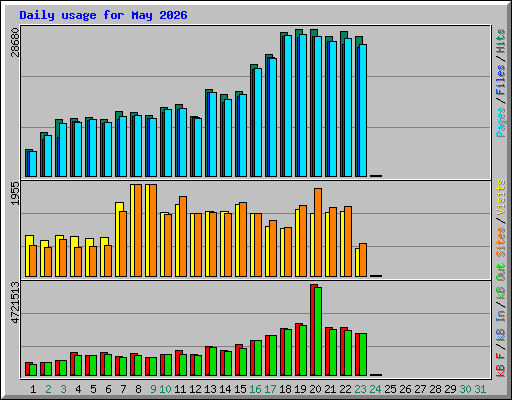The height and width of the screenshot is (400, 512).
Task: Click the "Pages" legend label
Action: pyautogui.click(x=501, y=122)
